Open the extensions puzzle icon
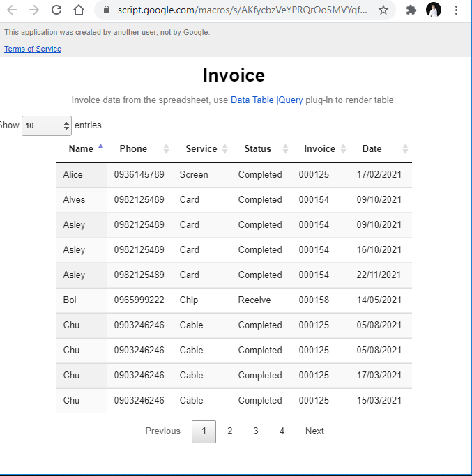This screenshot has height=476, width=472. click(411, 10)
